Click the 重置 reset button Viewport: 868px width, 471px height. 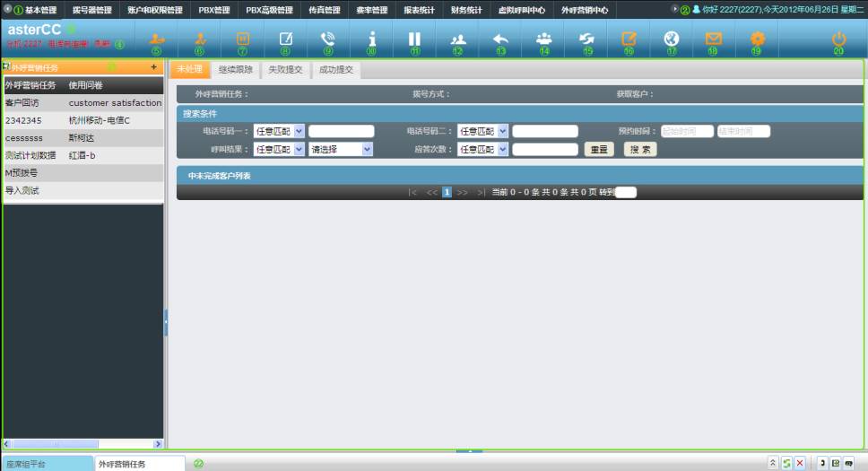click(599, 150)
